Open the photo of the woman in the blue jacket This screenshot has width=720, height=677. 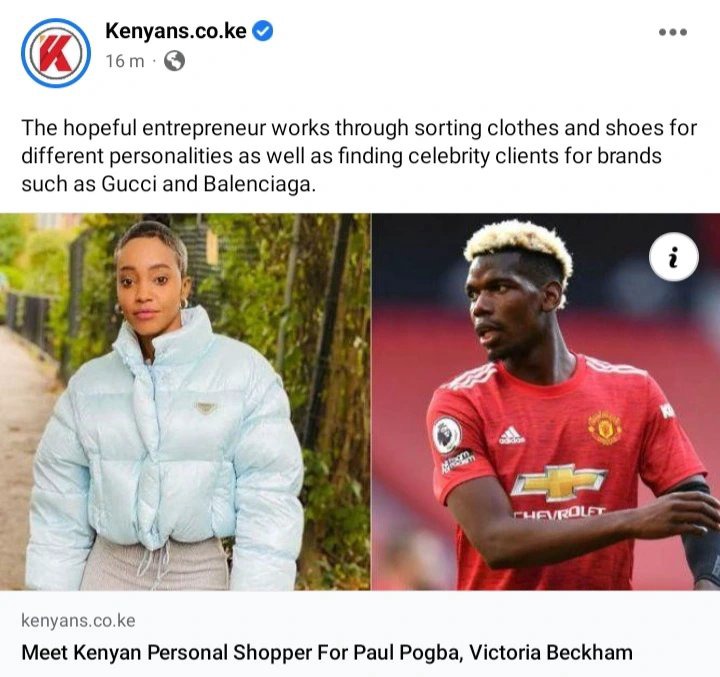click(185, 402)
